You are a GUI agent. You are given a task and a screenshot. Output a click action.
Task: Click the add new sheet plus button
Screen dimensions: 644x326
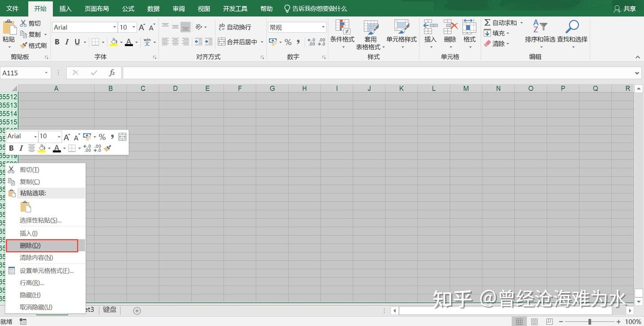click(137, 310)
